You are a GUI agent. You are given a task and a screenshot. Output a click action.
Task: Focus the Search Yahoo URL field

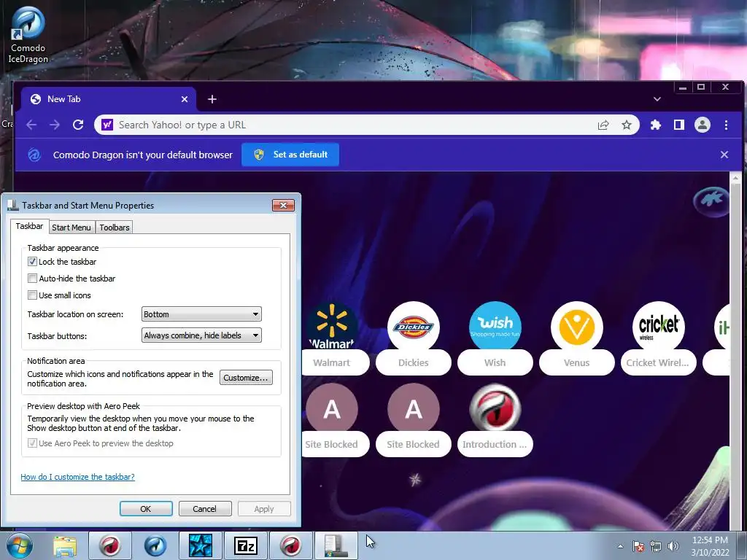352,125
